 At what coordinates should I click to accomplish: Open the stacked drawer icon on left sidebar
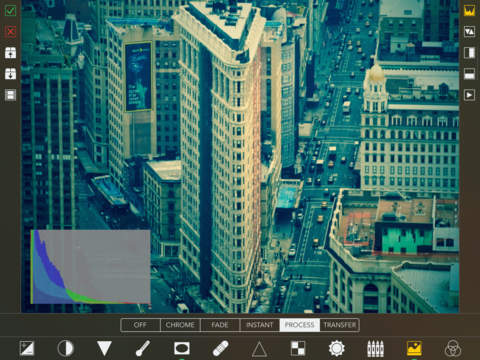10,95
